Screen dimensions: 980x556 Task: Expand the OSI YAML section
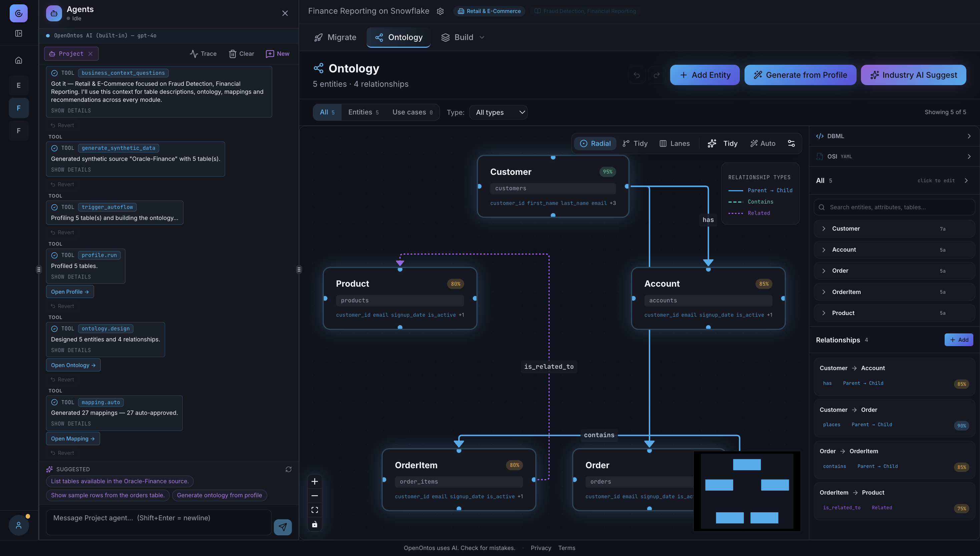pyautogui.click(x=894, y=157)
